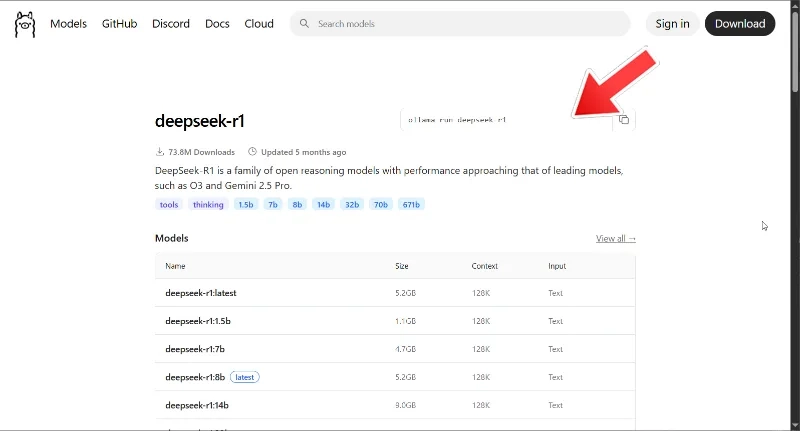Open the Docs page
This screenshot has width=800, height=431.
(217, 23)
